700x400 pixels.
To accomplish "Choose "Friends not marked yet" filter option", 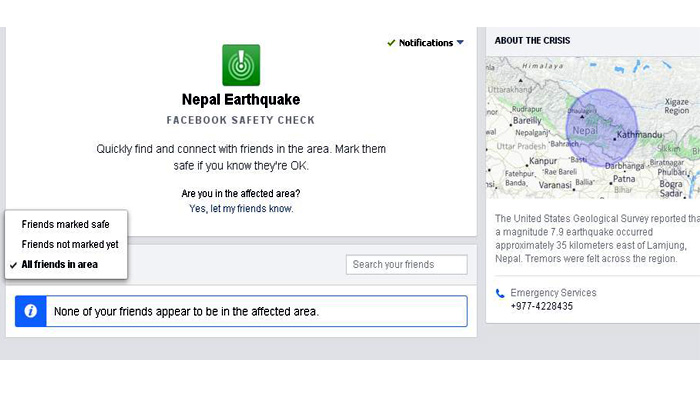I will (x=70, y=244).
